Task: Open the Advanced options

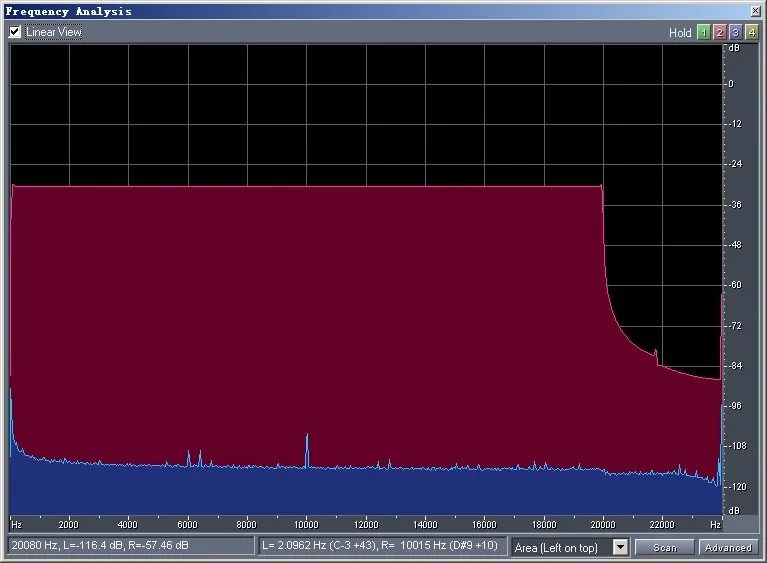Action: (x=728, y=547)
